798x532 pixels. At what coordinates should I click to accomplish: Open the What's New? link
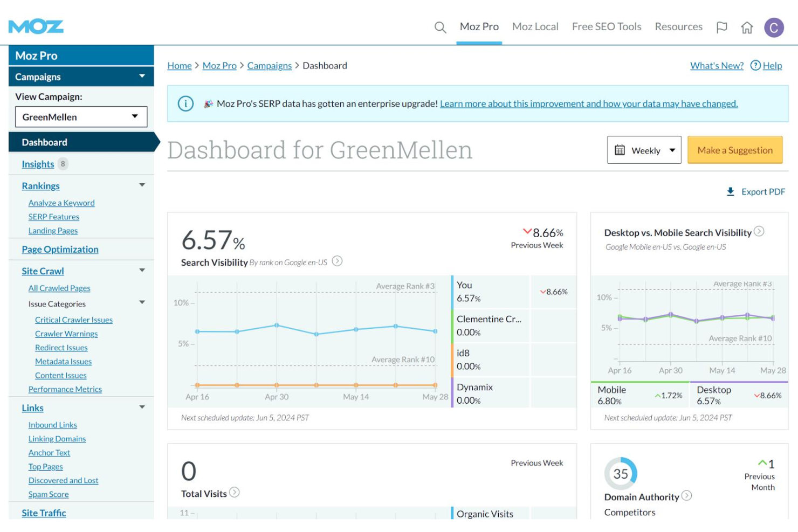[717, 65]
